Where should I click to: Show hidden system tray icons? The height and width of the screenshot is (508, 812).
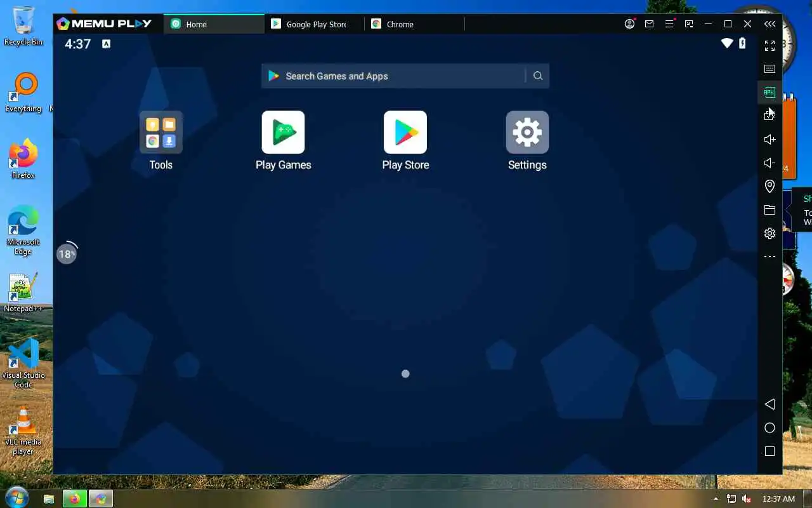716,499
